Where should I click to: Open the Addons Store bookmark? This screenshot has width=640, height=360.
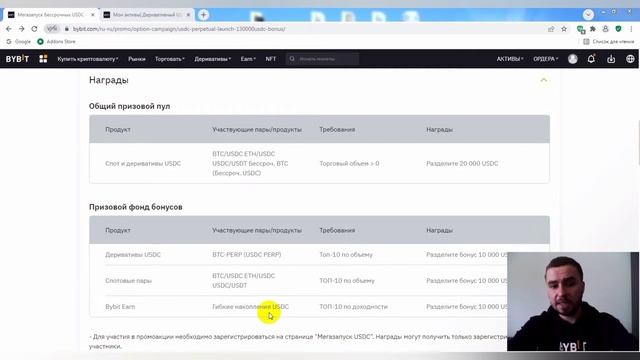56,42
